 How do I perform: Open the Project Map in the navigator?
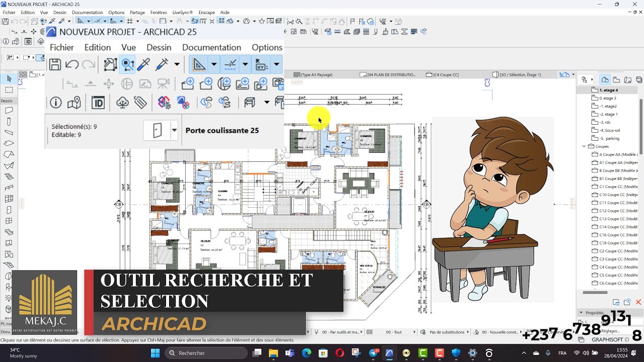pos(605,79)
